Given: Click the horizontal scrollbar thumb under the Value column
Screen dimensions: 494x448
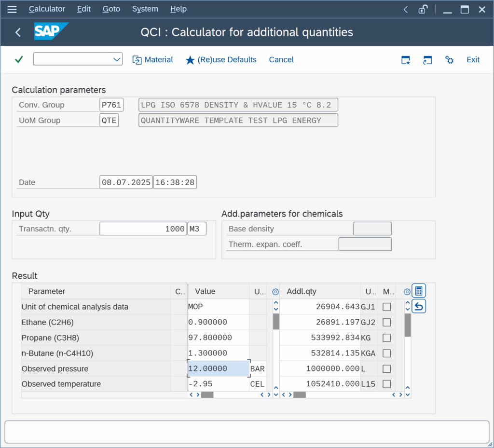Looking at the screenshot, I should click(207, 395).
